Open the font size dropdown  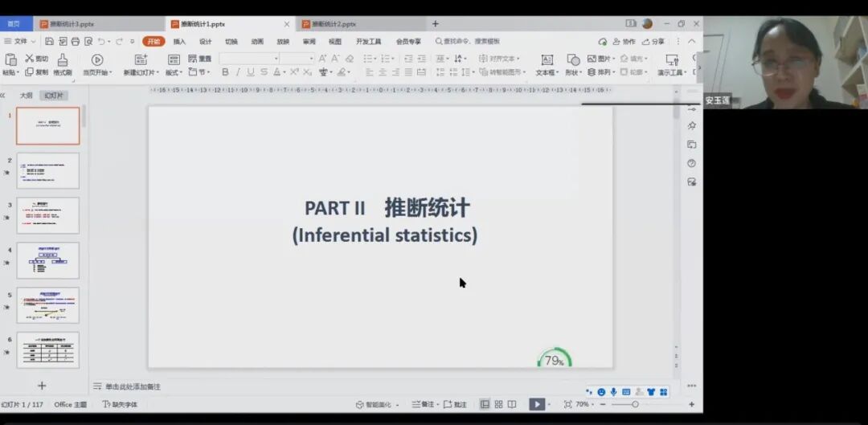click(x=311, y=59)
